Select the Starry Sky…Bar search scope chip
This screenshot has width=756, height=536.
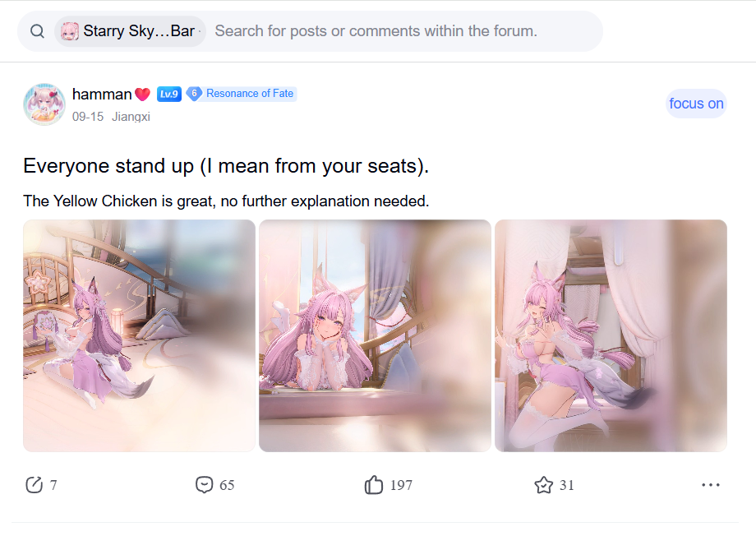pyautogui.click(x=130, y=31)
